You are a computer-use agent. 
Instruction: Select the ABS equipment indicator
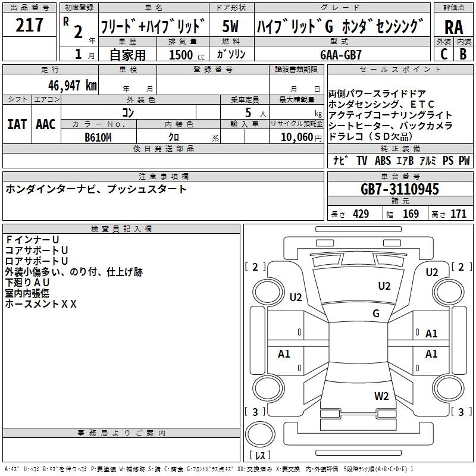click(383, 161)
